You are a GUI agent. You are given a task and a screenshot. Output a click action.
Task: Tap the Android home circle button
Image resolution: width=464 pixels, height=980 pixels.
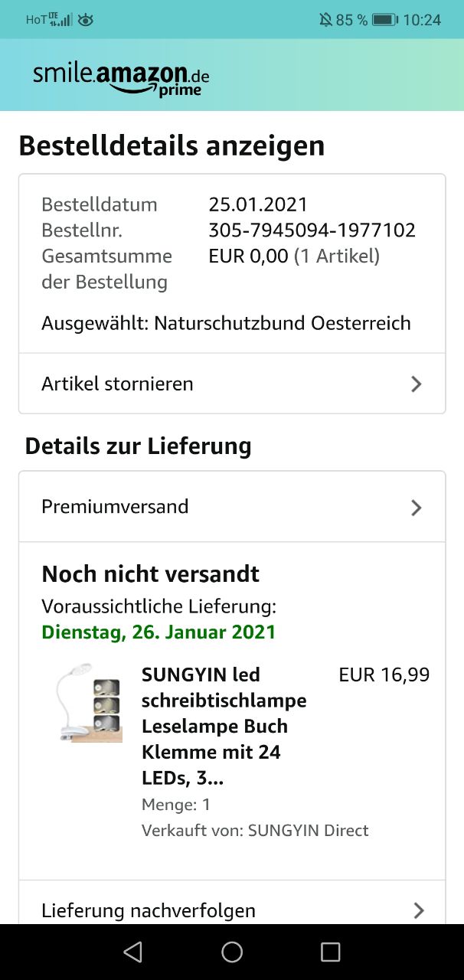coord(232,952)
